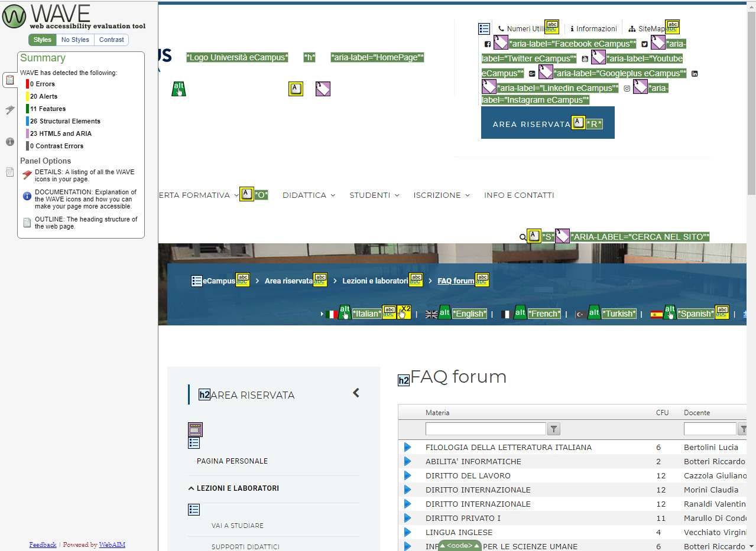Open Numeri Utili top link
The width and height of the screenshot is (756, 551).
coord(521,28)
